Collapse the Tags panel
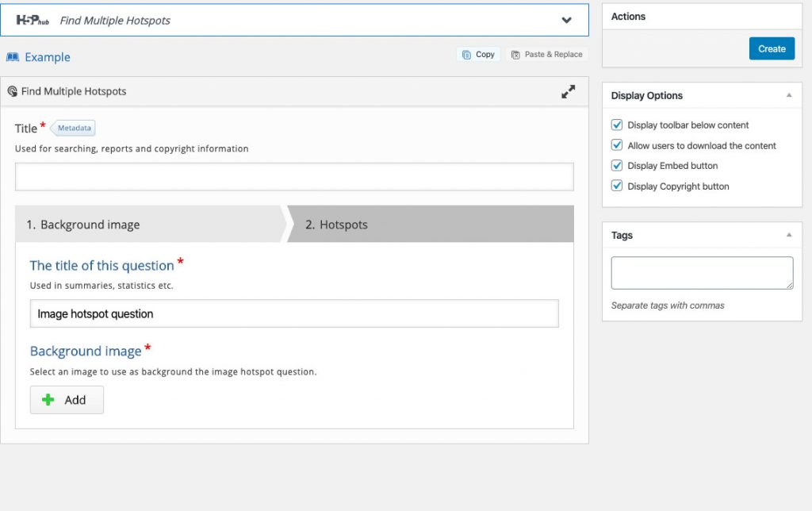 [x=789, y=234]
